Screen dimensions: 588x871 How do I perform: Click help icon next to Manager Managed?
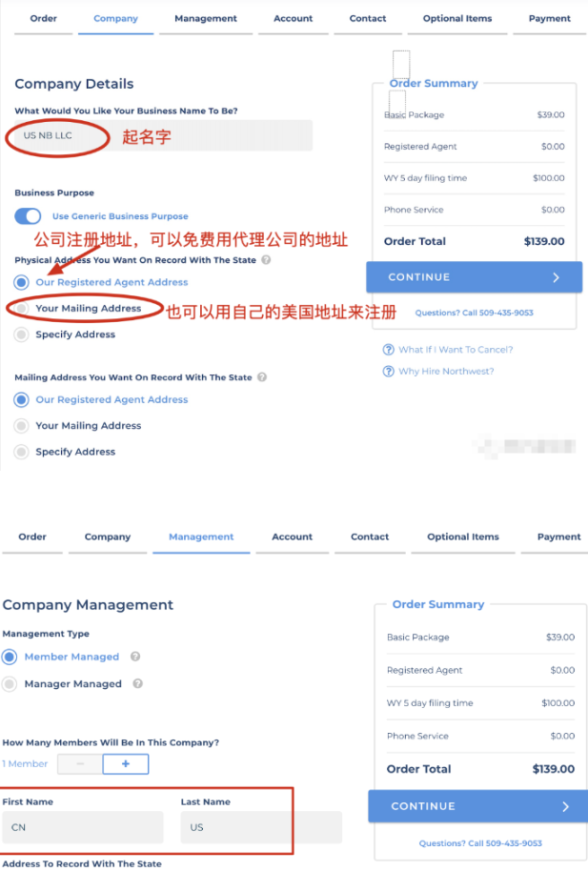138,683
